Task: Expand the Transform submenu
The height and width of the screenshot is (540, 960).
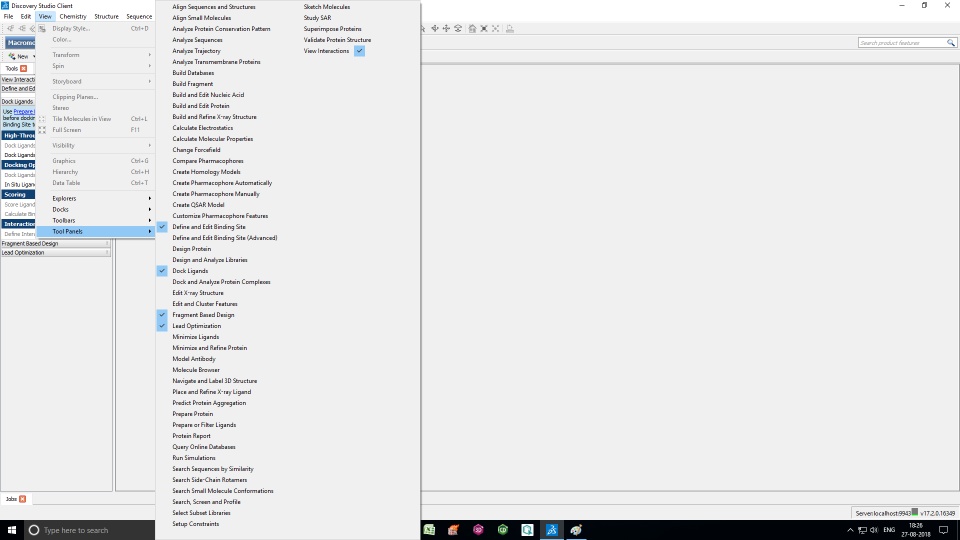Action: [96, 55]
